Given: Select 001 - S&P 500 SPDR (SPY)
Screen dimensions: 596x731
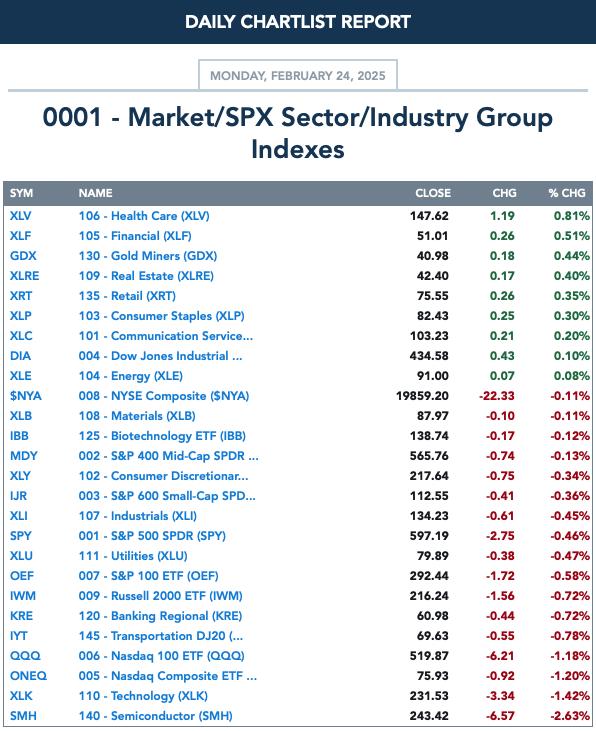Looking at the screenshot, I should (x=152, y=536).
